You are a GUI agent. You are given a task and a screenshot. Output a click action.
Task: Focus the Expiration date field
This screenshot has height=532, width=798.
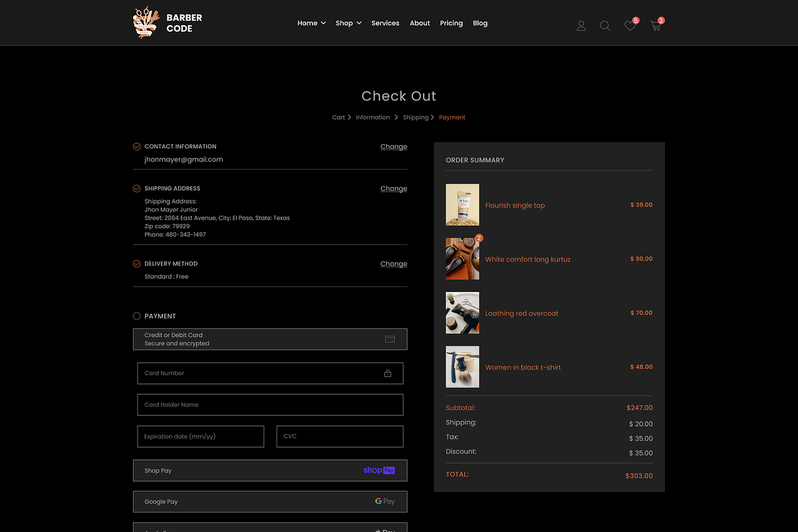click(200, 436)
